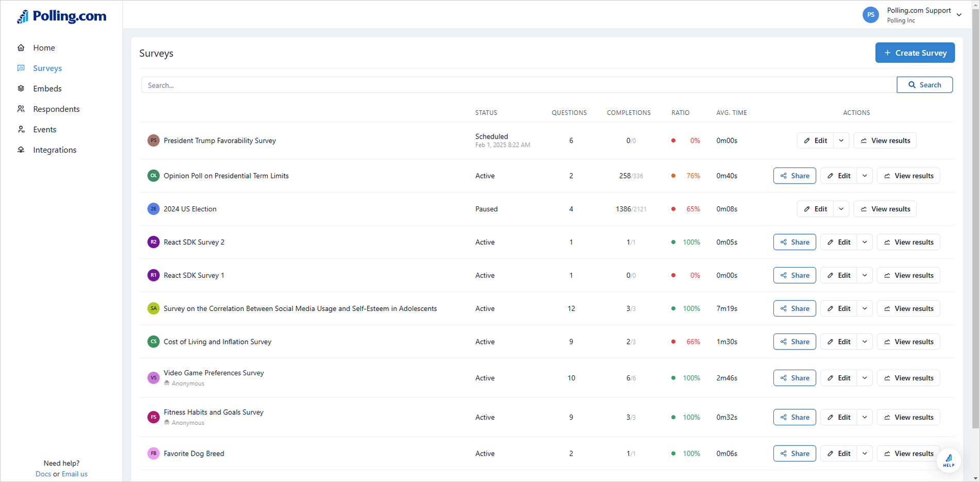This screenshot has width=980, height=482.
Task: Click the Email us link
Action: [x=75, y=474]
